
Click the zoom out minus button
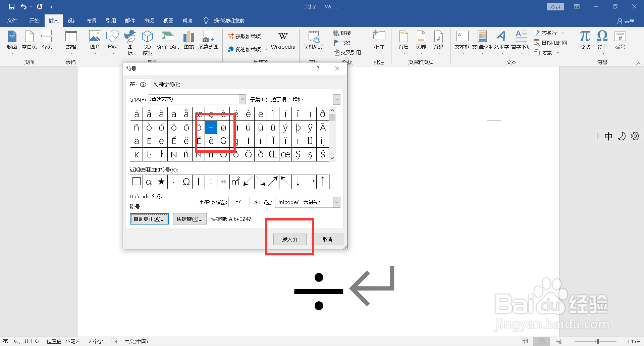pos(571,341)
